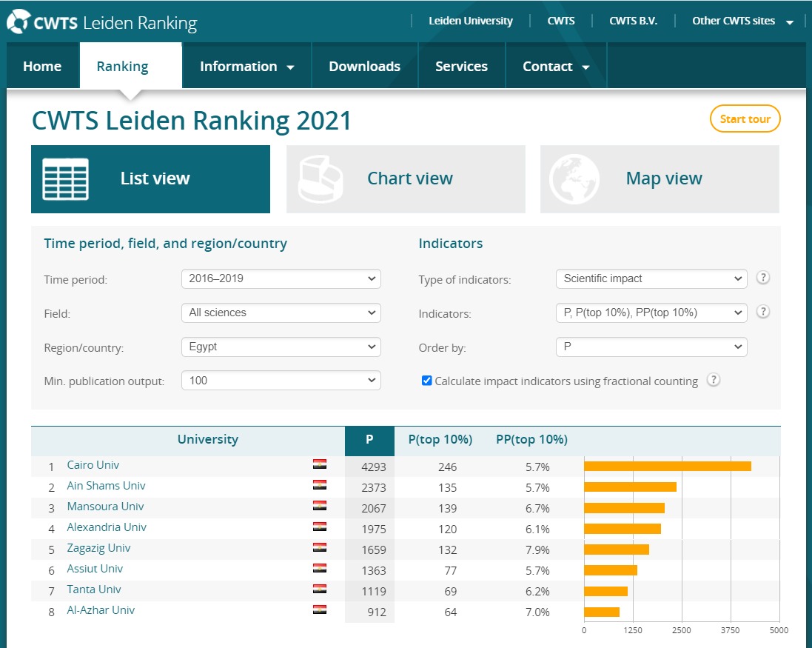Screen dimensions: 812x648
Task: Click the orange bar for Cairo Univ
Action: (667, 467)
